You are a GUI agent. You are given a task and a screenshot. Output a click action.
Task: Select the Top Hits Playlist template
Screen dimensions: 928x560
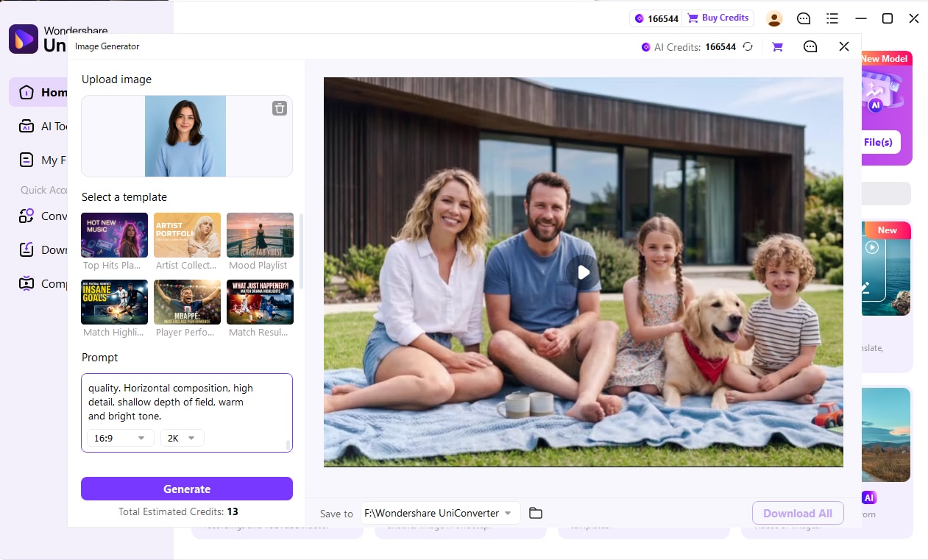(x=114, y=235)
